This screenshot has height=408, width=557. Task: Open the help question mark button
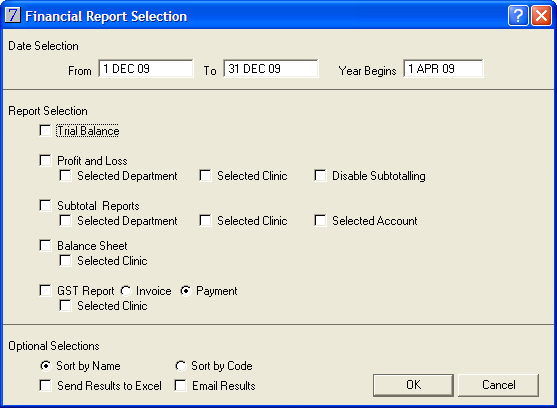(518, 16)
